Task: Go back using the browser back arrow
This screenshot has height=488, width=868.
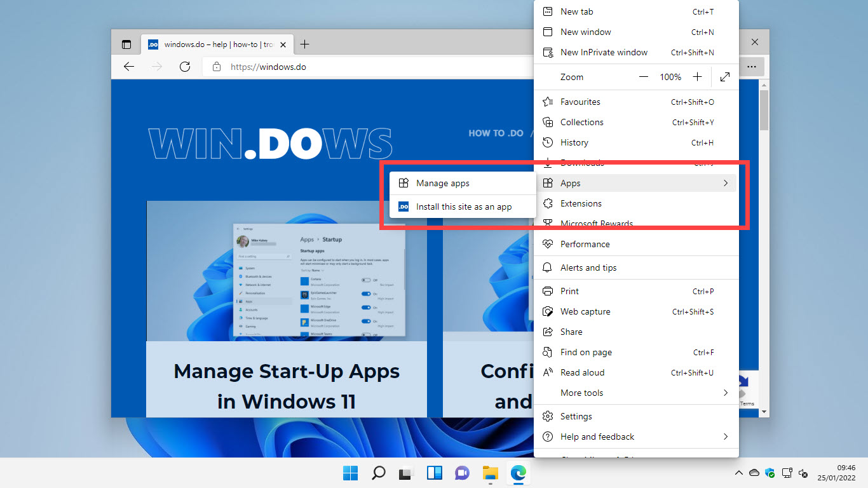Action: [x=129, y=66]
